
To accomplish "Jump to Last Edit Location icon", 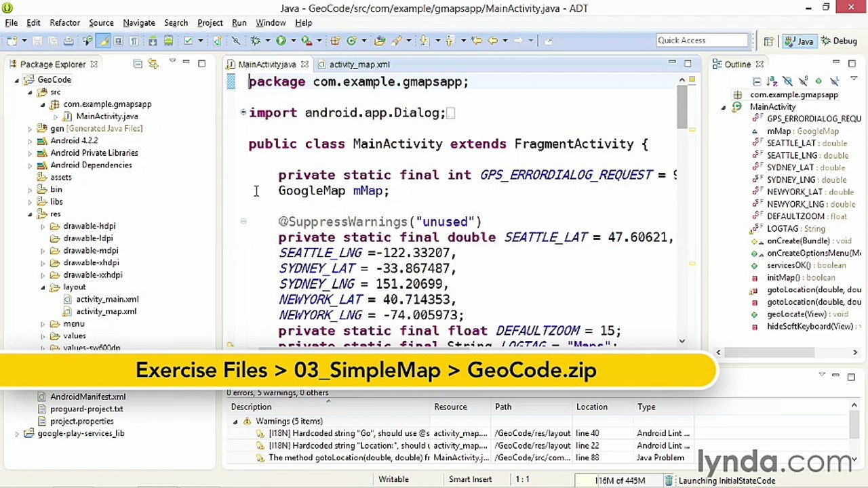I will coord(477,41).
